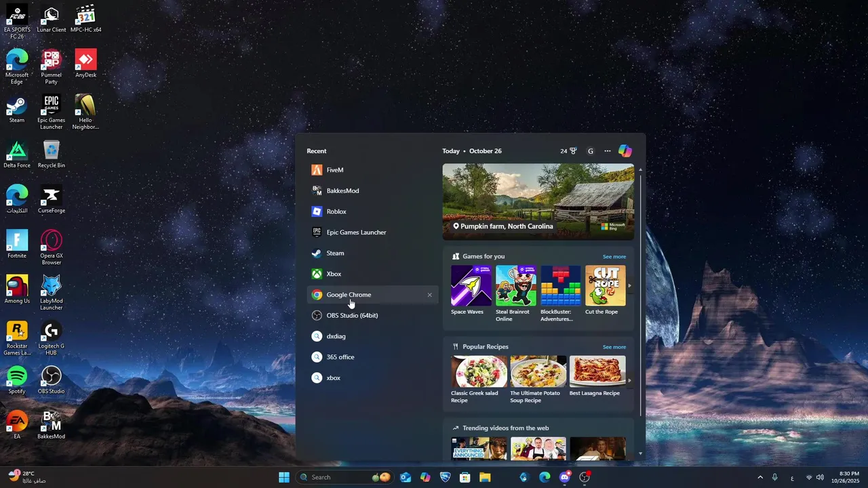The image size is (868, 488).
Task: Launch BakkesMod from the Recent list
Action: tap(372, 190)
